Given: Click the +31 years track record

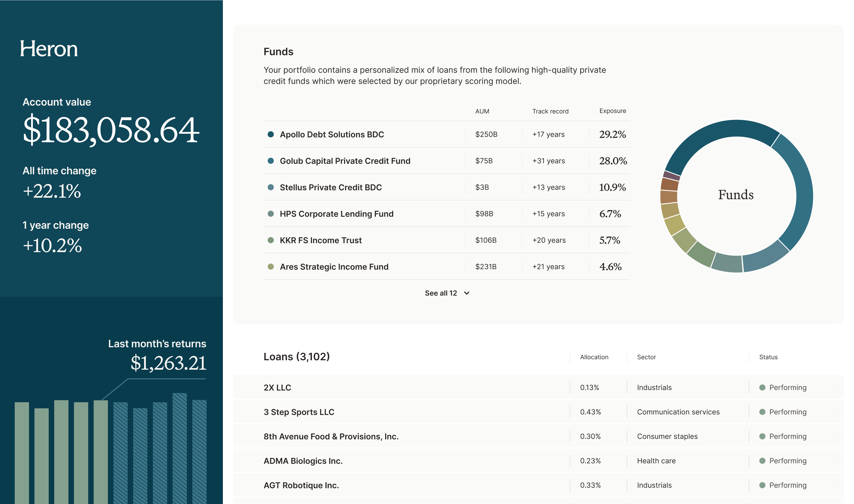Looking at the screenshot, I should pyautogui.click(x=548, y=161).
